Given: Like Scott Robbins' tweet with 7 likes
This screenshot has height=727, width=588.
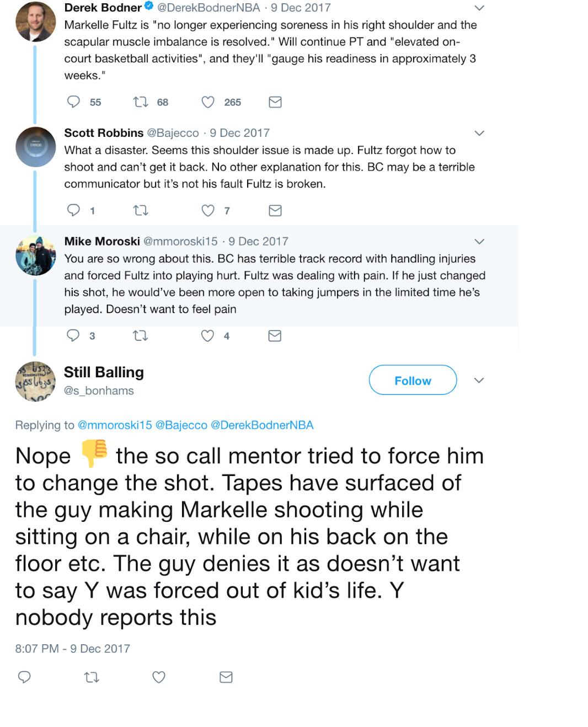Looking at the screenshot, I should (x=207, y=210).
